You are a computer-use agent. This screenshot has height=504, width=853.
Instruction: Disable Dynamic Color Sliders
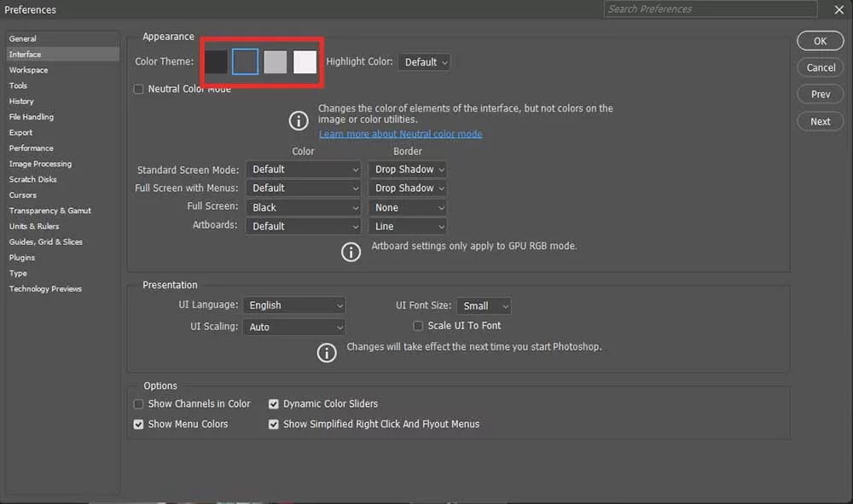coord(273,403)
